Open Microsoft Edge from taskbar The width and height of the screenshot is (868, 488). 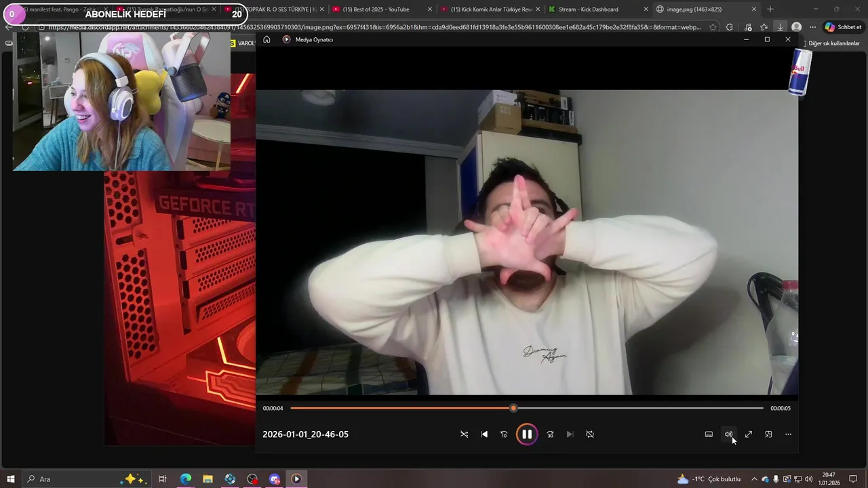185,479
